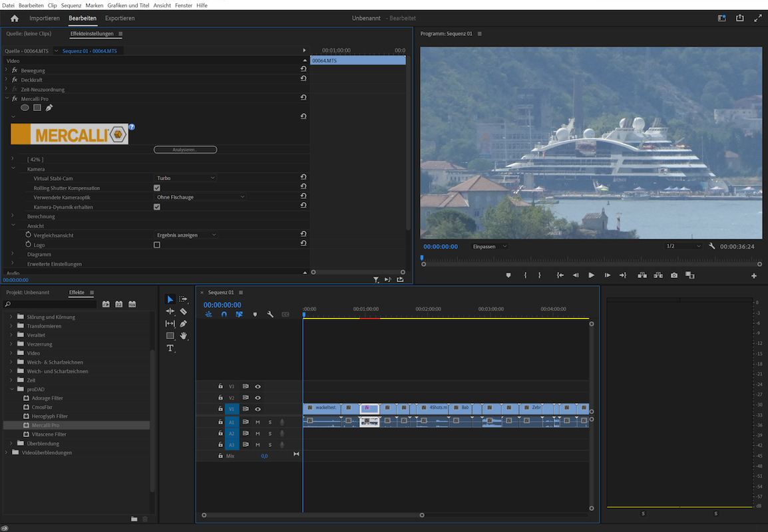Select the Text tool

170,347
